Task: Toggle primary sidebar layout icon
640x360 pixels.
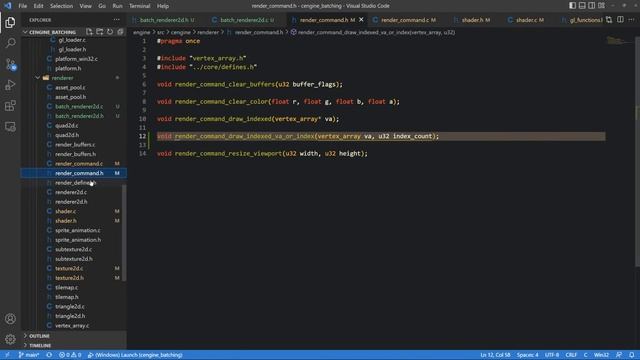Action: coord(572,6)
